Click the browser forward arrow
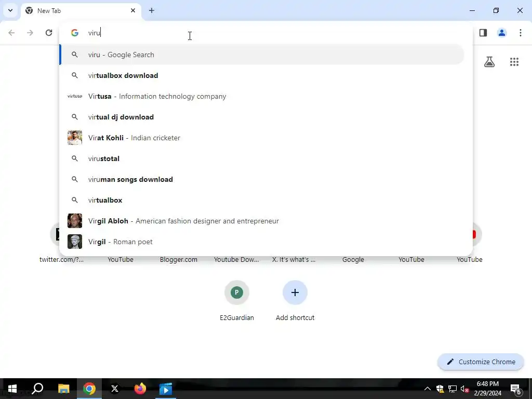This screenshot has width=532, height=399. point(30,33)
